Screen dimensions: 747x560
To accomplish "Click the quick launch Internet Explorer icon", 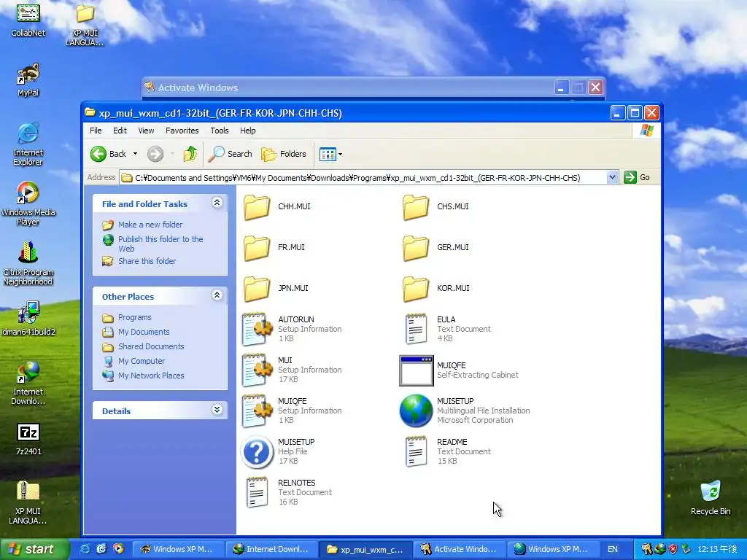I will 85,549.
